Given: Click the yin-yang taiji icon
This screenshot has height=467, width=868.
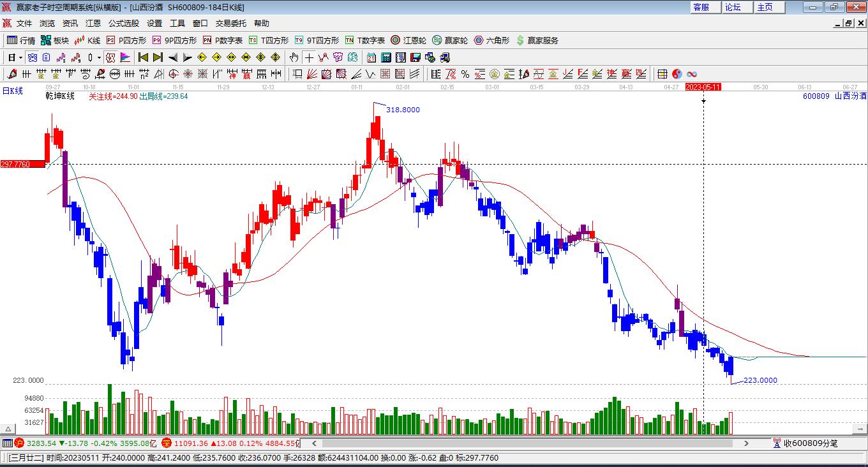Looking at the screenshot, I should pos(677,74).
